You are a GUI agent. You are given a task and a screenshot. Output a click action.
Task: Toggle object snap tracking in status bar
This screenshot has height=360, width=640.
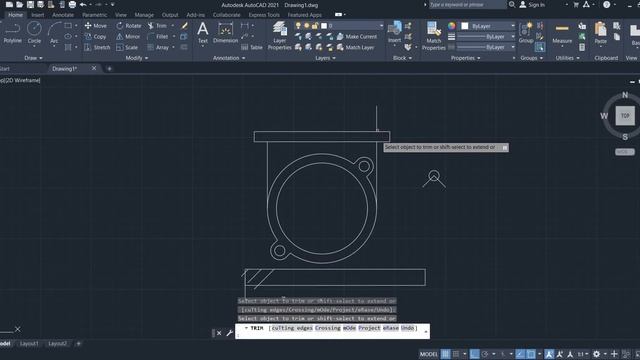[520, 354]
